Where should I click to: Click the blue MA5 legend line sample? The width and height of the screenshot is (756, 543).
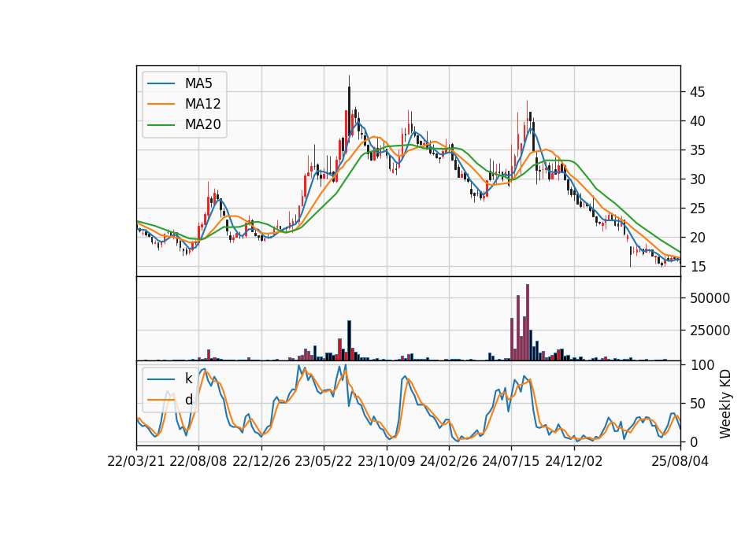(161, 84)
